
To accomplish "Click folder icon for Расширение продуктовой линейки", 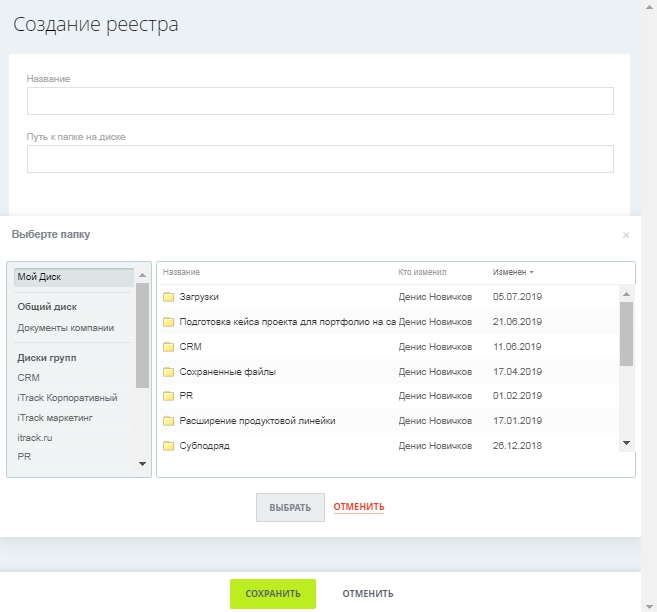I will coord(169,421).
